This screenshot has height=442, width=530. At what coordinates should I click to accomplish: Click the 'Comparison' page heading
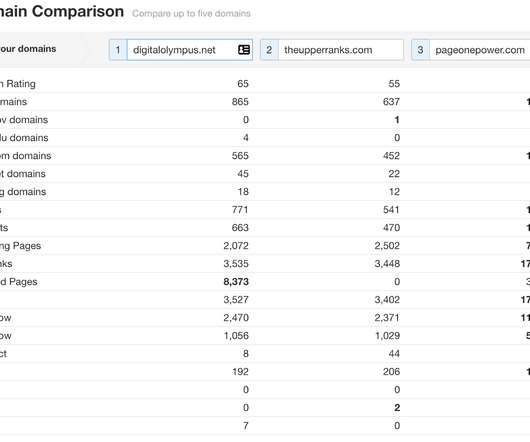tap(78, 11)
